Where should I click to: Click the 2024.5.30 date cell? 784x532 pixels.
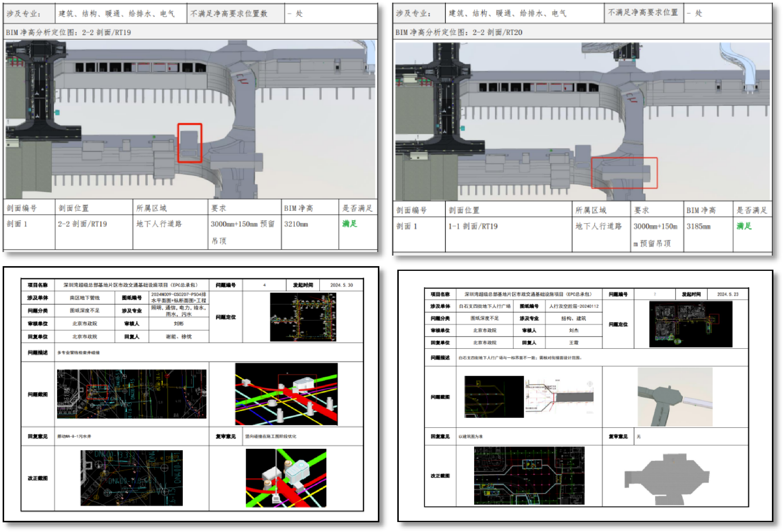pos(341,285)
